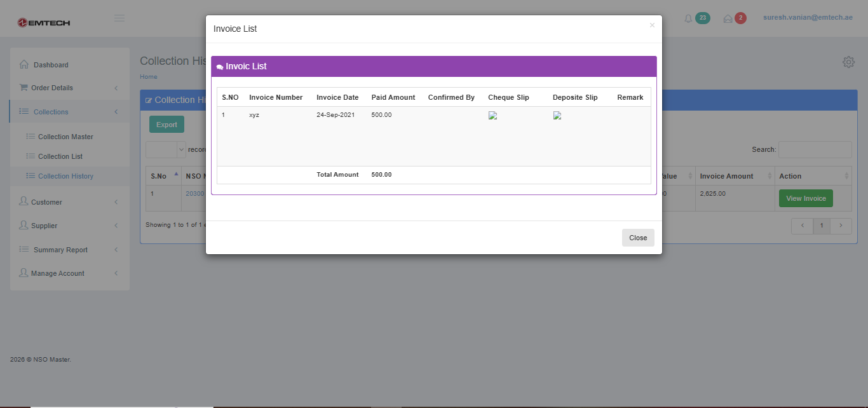Image resolution: width=868 pixels, height=408 pixels.
Task: Click the Search input field
Action: point(815,149)
